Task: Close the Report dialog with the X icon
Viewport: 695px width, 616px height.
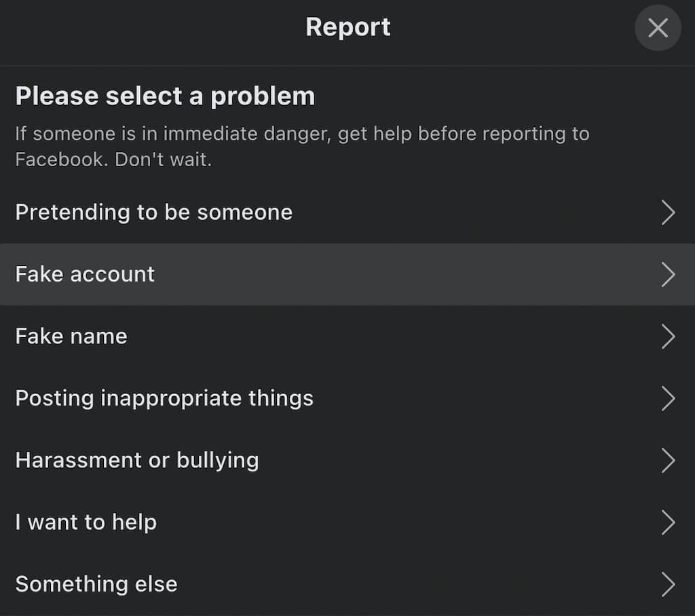Action: click(x=658, y=28)
